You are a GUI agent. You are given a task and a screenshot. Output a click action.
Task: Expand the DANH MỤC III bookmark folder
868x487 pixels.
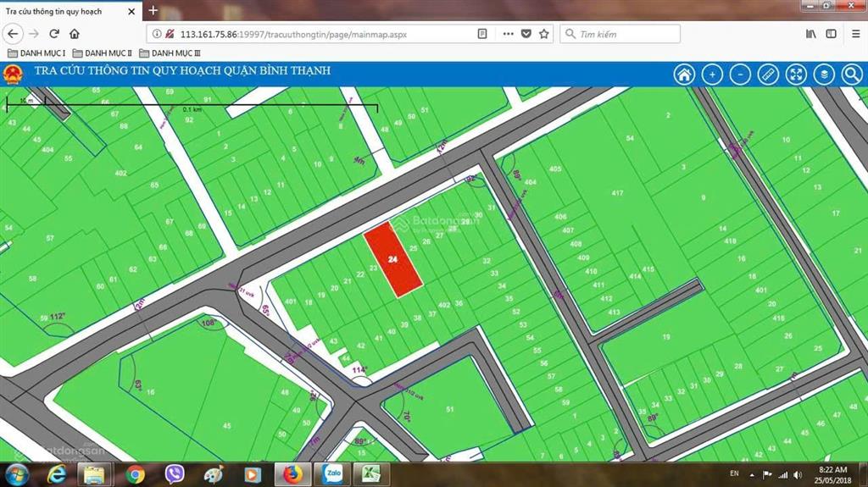170,53
